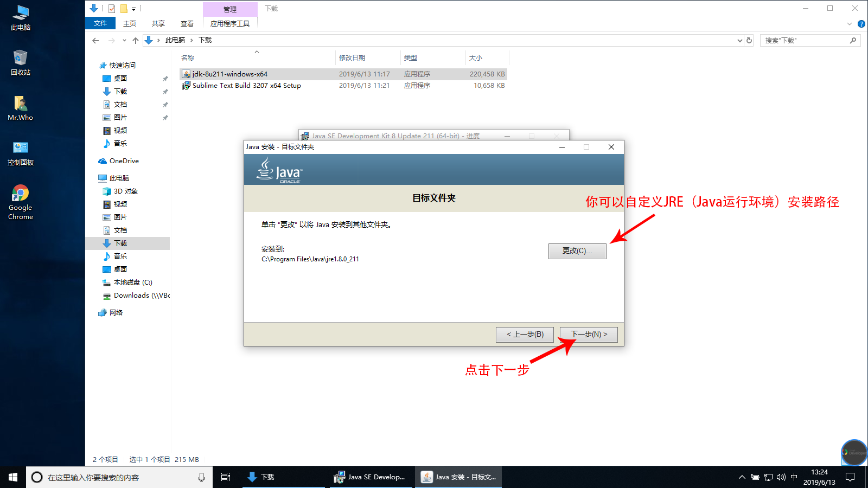
Task: Click the magnifier icon in Explorer search box
Action: click(x=853, y=40)
